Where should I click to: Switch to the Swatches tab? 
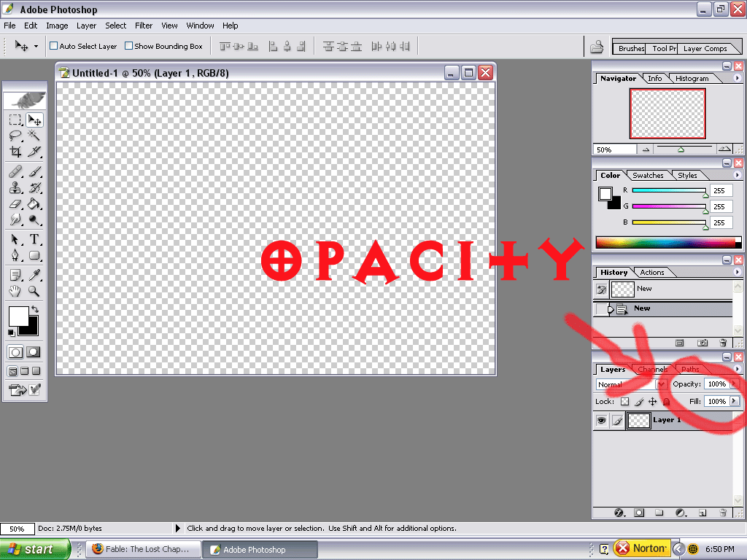pos(648,175)
